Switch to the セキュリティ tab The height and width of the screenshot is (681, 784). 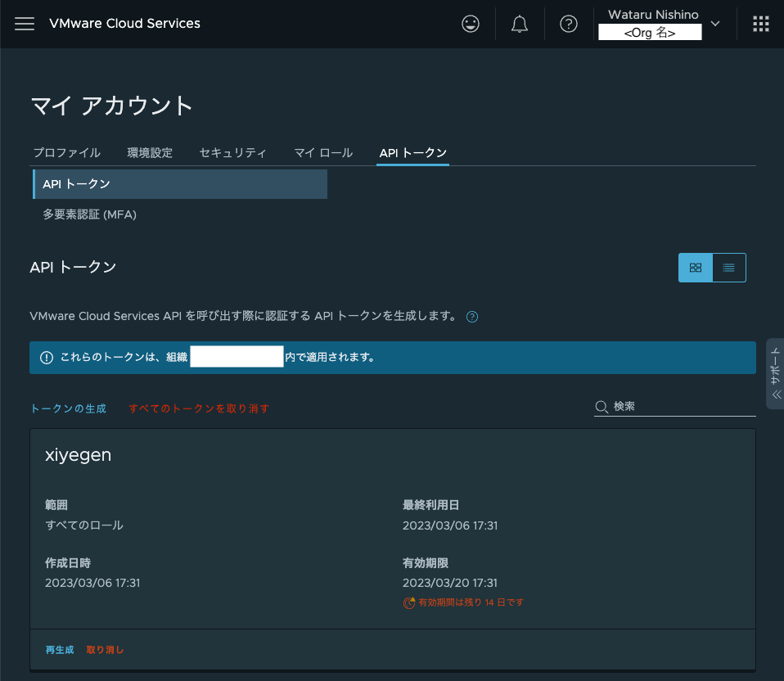232,152
